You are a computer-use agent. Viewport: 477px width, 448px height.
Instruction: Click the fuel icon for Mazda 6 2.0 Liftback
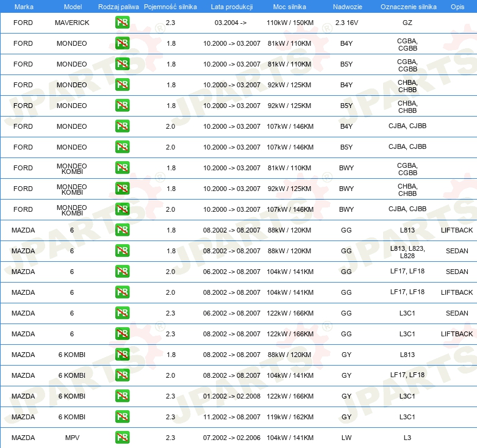[x=122, y=292]
